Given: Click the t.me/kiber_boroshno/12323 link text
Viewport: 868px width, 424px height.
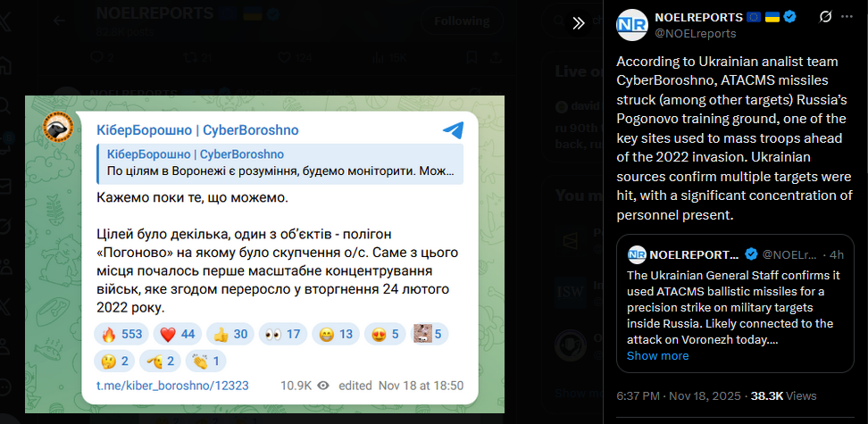Looking at the screenshot, I should [172, 386].
